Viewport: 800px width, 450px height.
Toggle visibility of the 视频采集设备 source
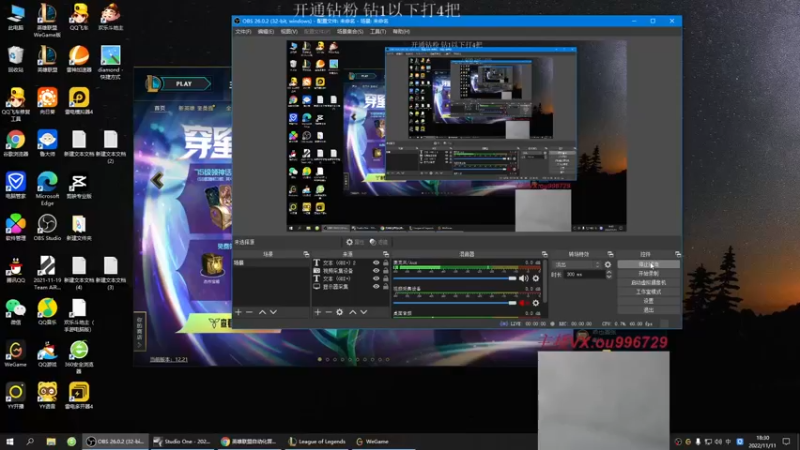coord(376,271)
